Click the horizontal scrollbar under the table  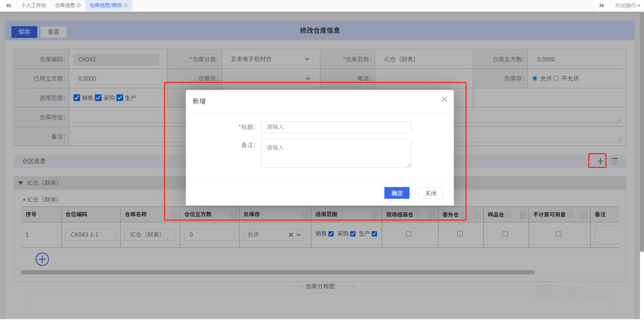click(x=278, y=272)
